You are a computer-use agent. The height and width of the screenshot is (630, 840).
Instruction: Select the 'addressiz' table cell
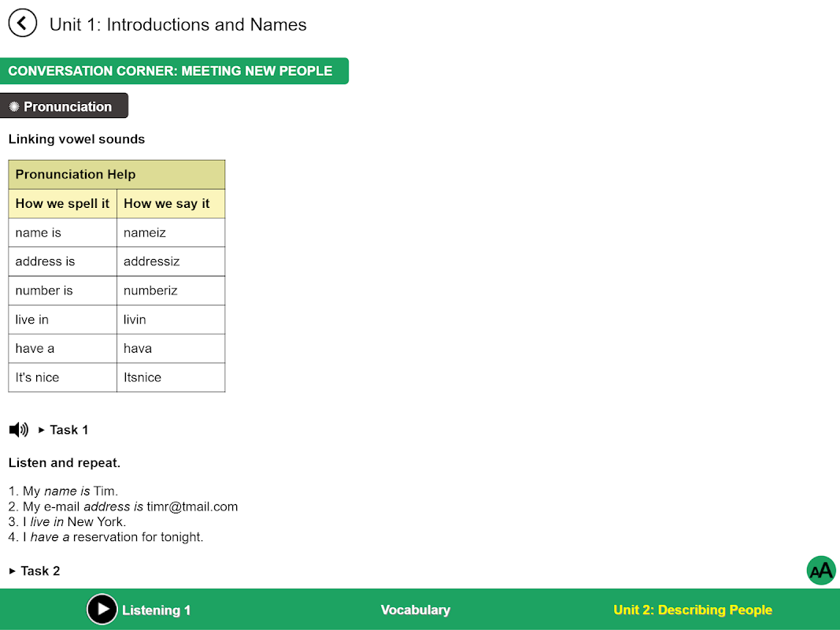click(171, 261)
